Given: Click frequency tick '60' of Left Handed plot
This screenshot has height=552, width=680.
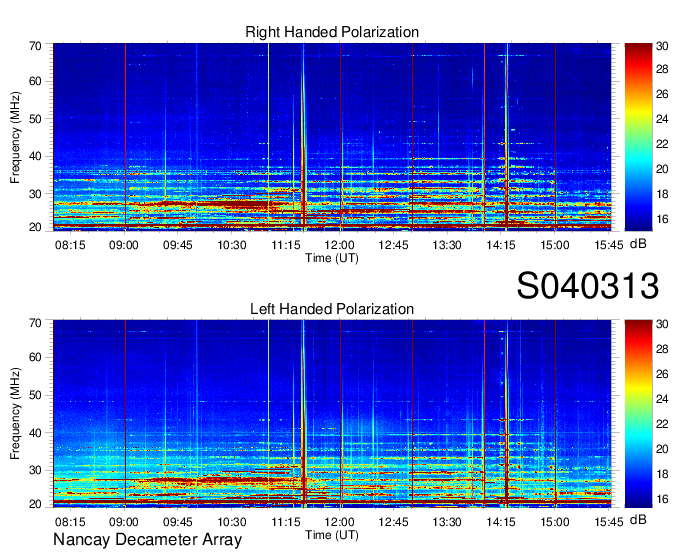Looking at the screenshot, I should click(35, 358).
